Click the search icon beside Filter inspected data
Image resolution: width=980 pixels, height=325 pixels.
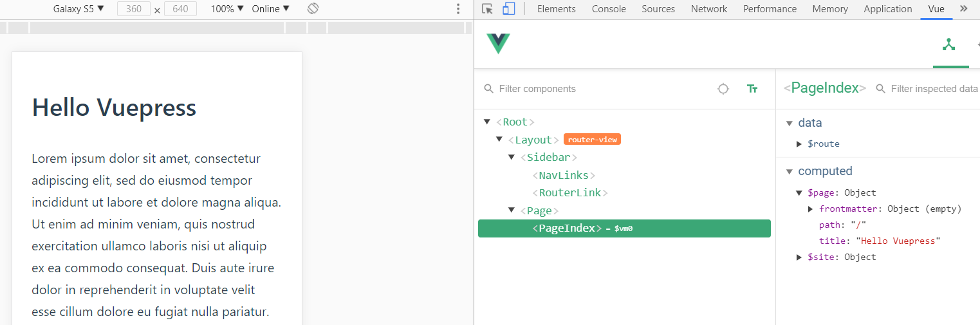(x=881, y=89)
